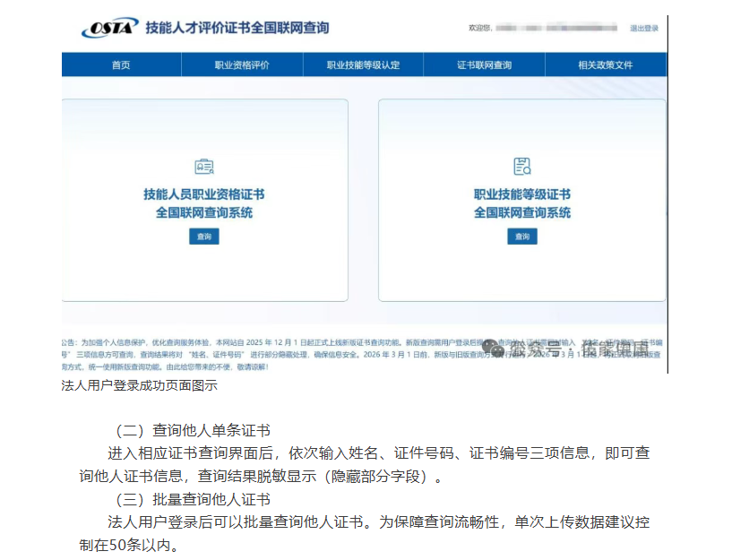Open the 相关政策文件 navigation item

click(606, 65)
